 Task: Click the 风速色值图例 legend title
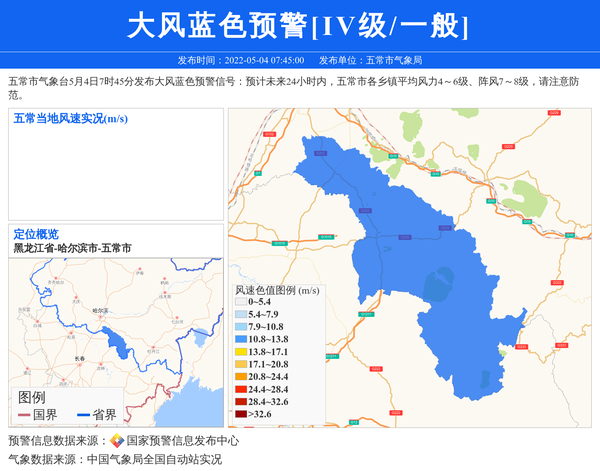pos(277,290)
